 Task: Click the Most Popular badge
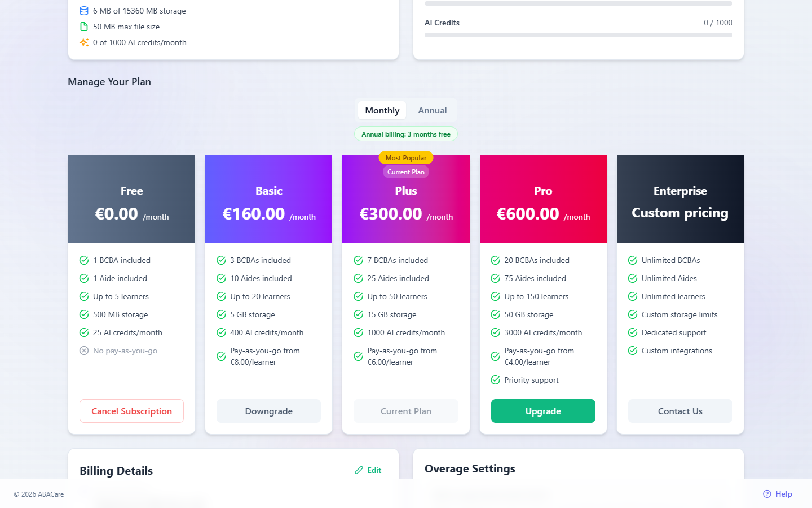(406, 158)
